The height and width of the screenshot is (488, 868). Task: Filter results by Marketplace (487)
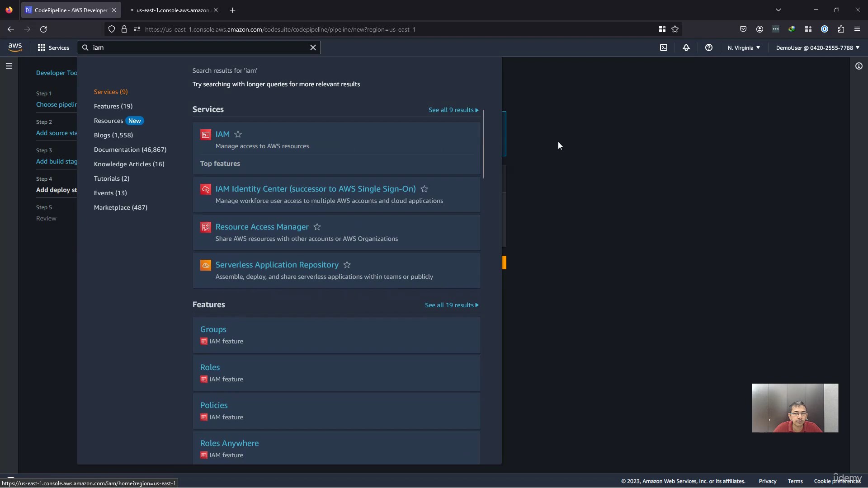(121, 207)
